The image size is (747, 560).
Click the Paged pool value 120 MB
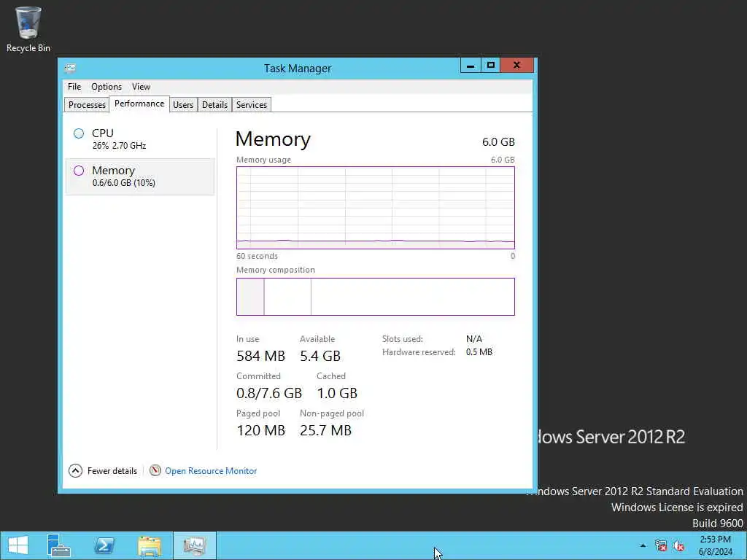(260, 430)
